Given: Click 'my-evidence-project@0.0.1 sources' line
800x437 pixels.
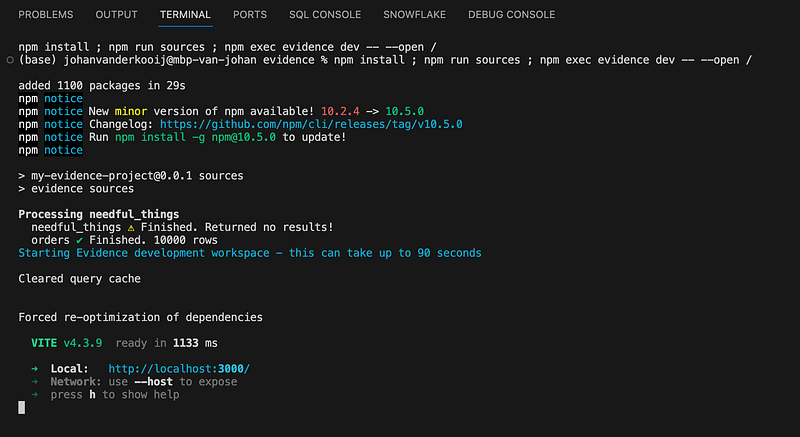Looking at the screenshot, I should pyautogui.click(x=137, y=176).
